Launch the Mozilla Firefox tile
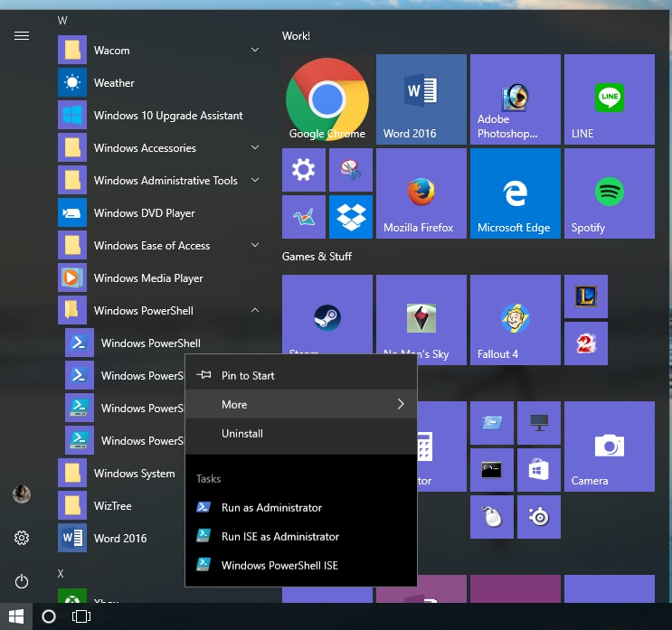Image resolution: width=672 pixels, height=630 pixels. coord(421,193)
